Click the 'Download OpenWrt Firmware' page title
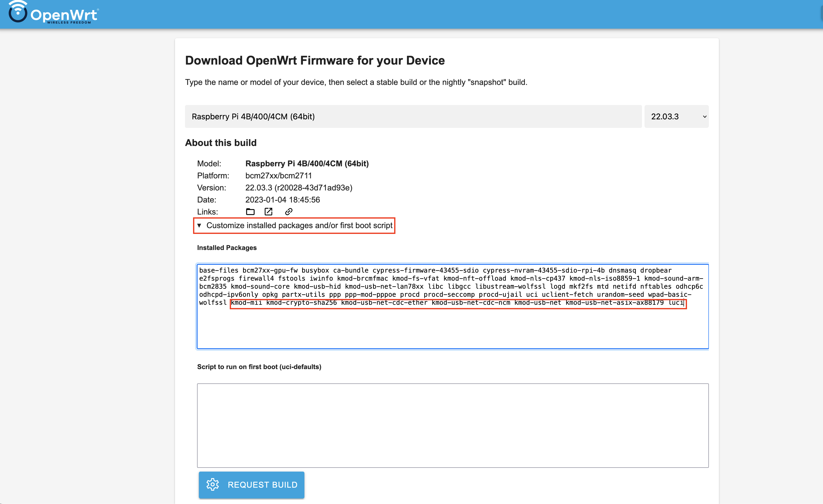823x504 pixels. click(315, 60)
